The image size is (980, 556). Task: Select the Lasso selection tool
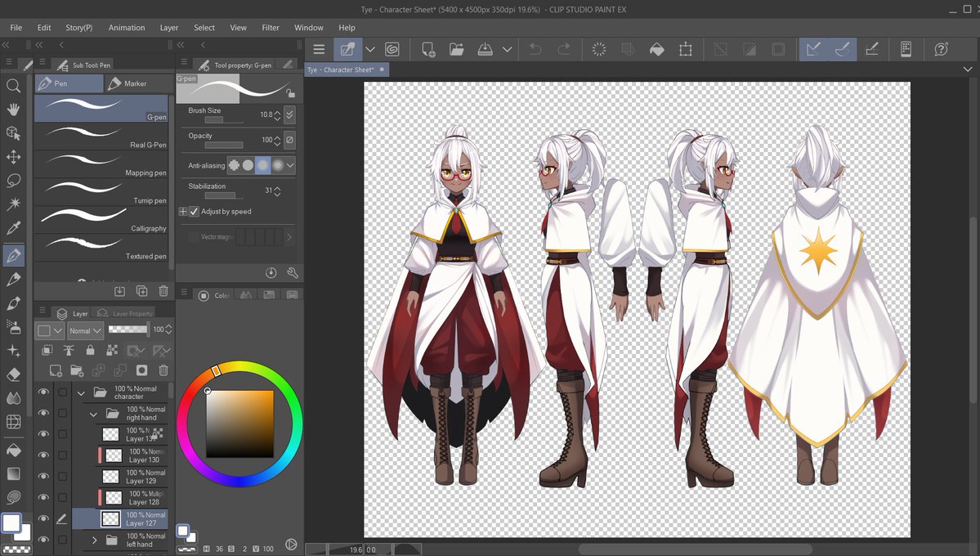pos(13,180)
